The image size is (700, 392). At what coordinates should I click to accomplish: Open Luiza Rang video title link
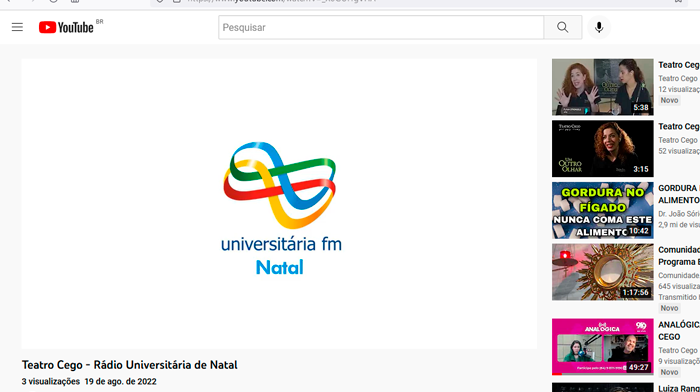[679, 388]
